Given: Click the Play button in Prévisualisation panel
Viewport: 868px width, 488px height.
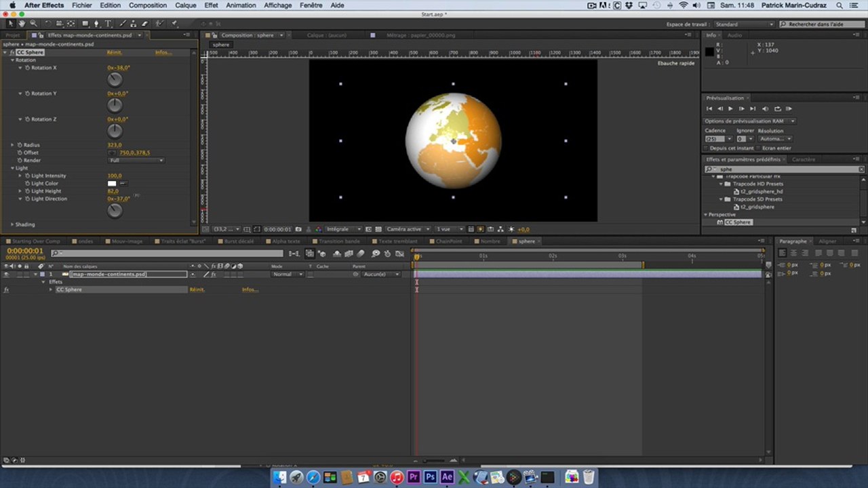Looking at the screenshot, I should [730, 108].
